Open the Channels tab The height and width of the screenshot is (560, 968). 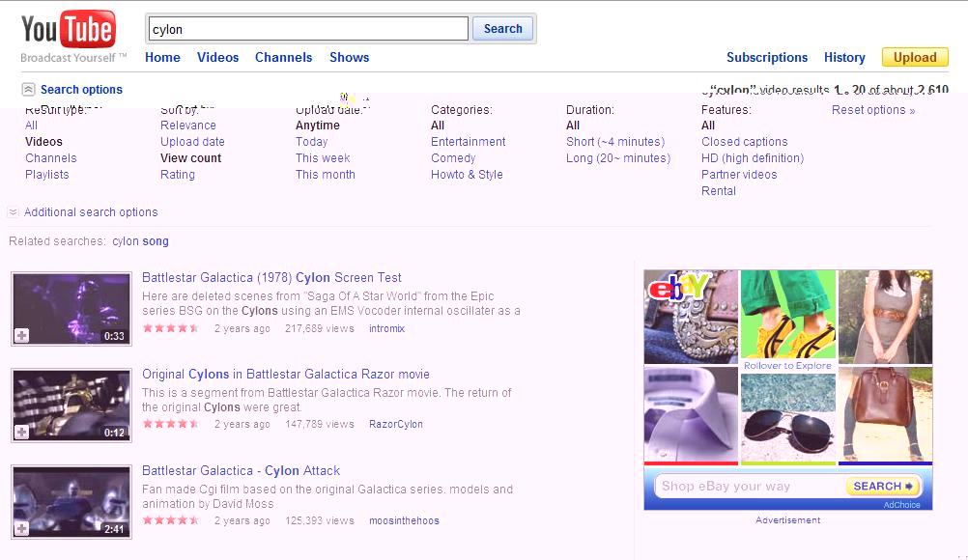pyautogui.click(x=283, y=57)
